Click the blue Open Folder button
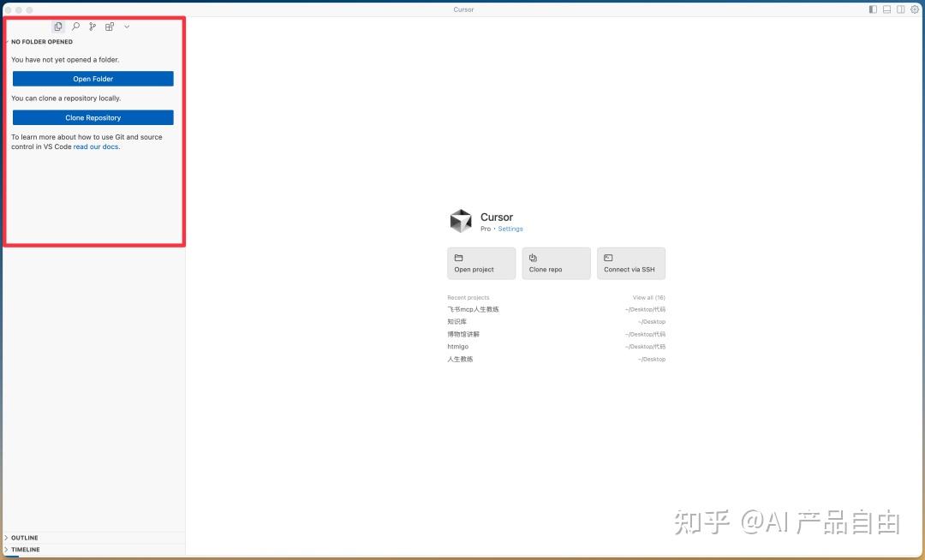Viewport: 925px width, 560px height. [x=93, y=79]
